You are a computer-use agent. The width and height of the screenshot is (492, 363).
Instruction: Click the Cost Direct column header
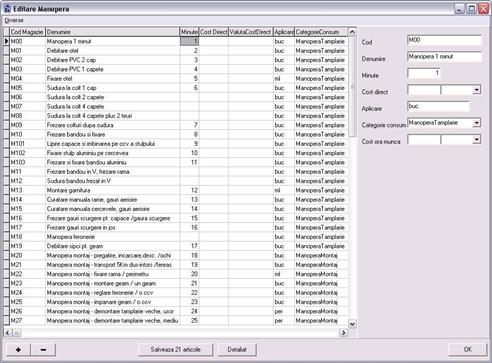coord(214,32)
